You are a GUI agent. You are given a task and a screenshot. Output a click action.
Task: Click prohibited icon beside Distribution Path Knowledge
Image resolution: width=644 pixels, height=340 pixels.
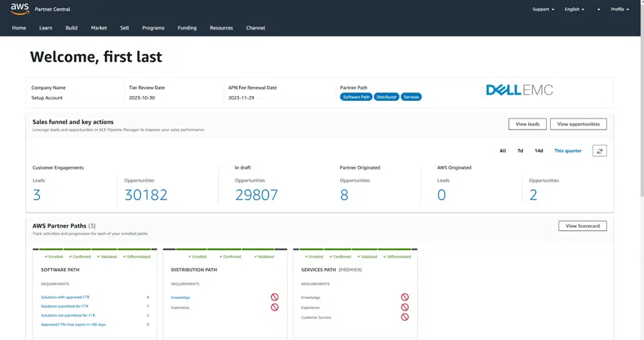tap(275, 297)
